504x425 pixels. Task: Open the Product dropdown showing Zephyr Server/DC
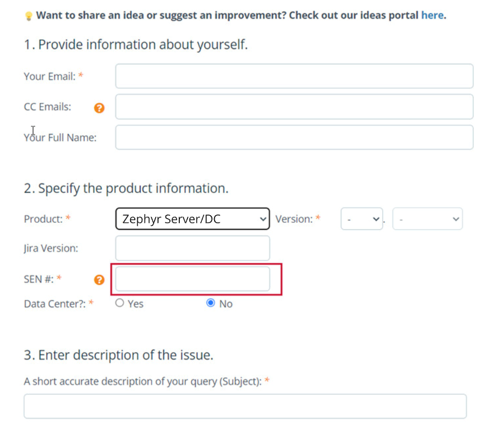(192, 219)
